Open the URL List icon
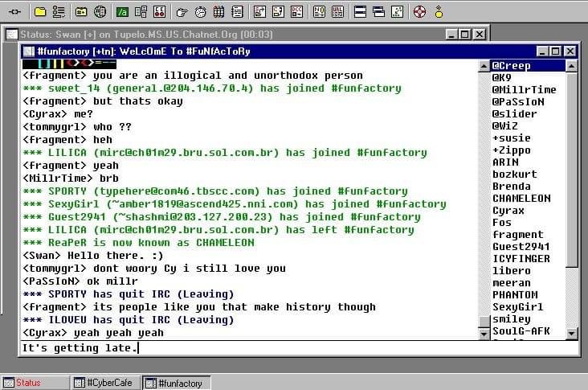 [337, 12]
